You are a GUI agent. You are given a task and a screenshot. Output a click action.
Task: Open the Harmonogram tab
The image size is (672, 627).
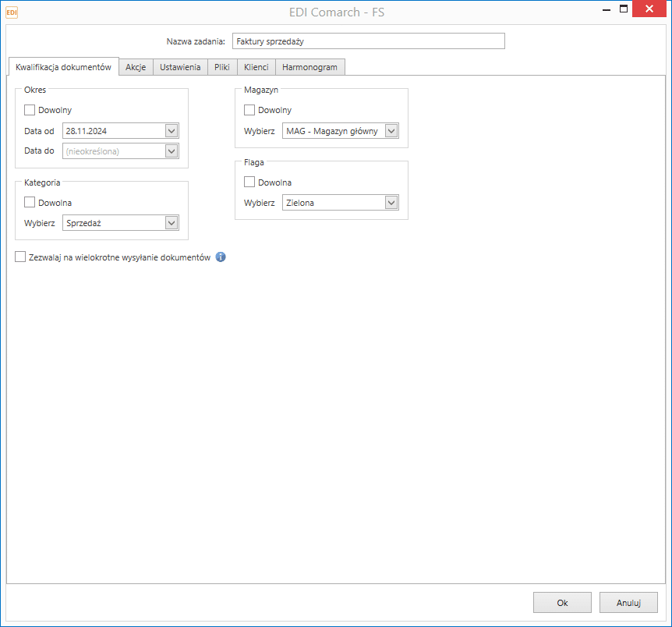click(x=309, y=67)
